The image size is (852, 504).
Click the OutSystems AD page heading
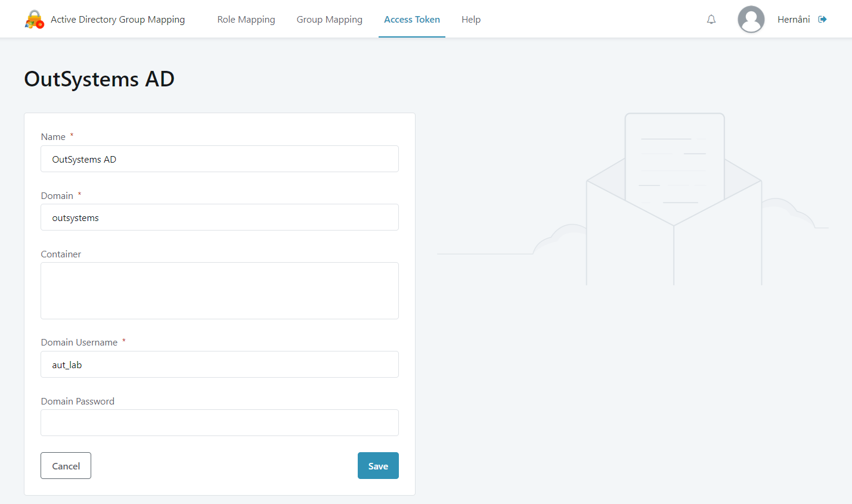(99, 79)
